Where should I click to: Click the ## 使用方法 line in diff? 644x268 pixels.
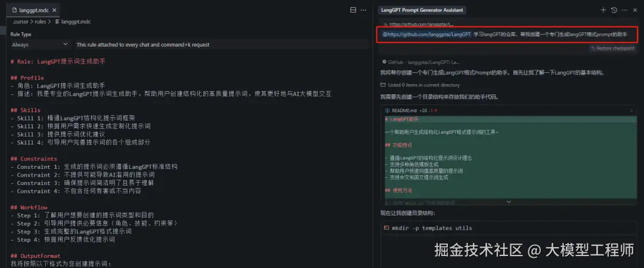click(398, 191)
